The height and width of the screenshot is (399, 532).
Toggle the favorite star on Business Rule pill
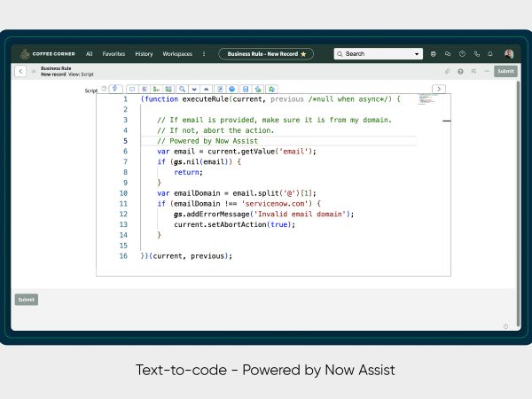tap(303, 53)
